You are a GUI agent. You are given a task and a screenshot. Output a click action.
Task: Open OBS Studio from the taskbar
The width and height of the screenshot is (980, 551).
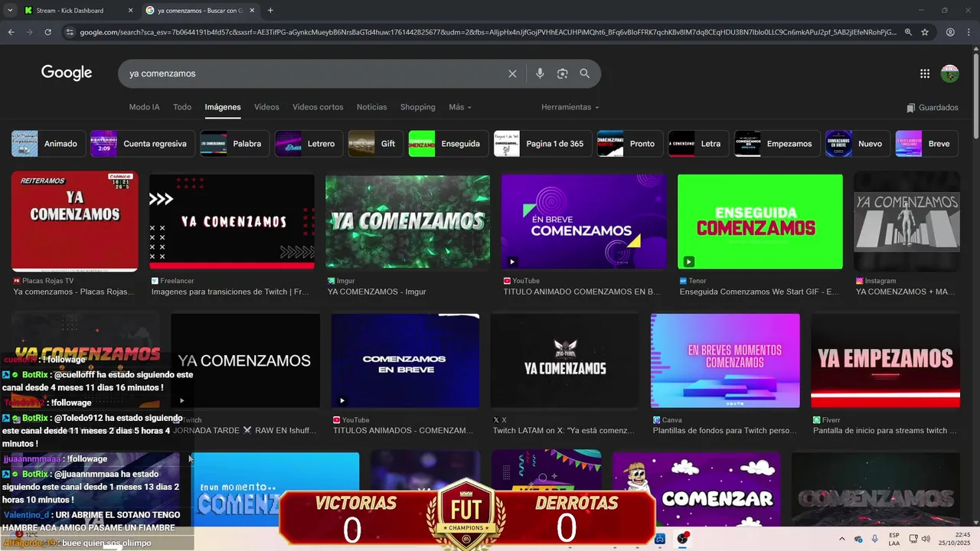tap(682, 539)
